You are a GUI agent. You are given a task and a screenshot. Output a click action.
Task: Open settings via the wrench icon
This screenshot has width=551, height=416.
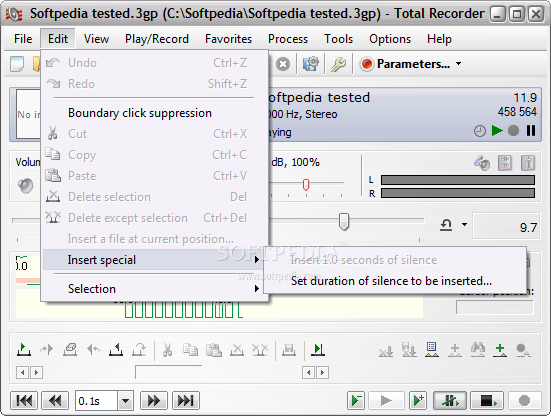[338, 64]
